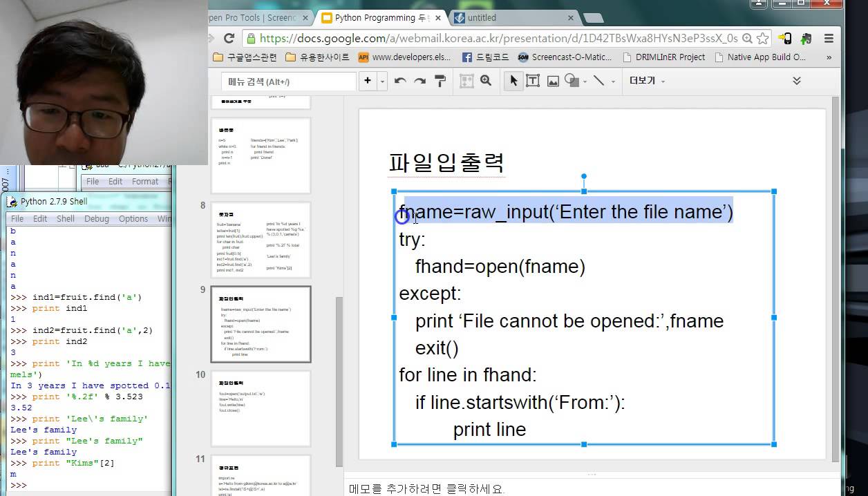
Task: Select slide 8 thumbnail in filmstrip
Action: [x=261, y=240]
